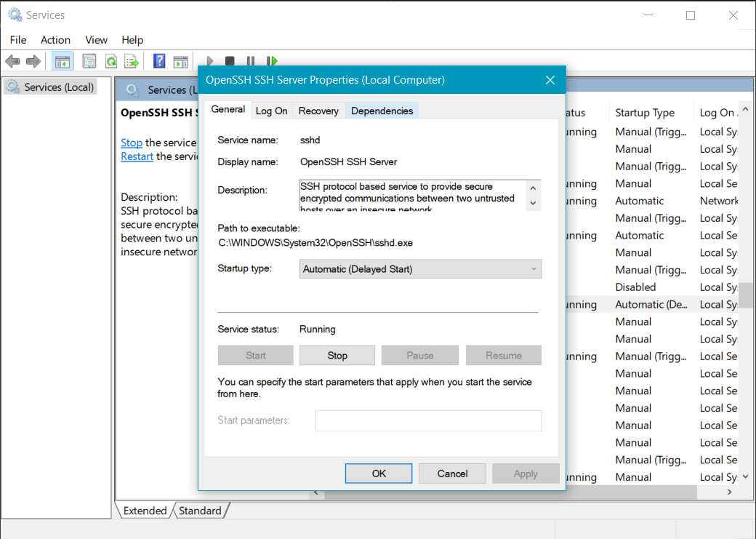Image resolution: width=756 pixels, height=539 pixels.
Task: Click the Stop the service link
Action: [131, 143]
